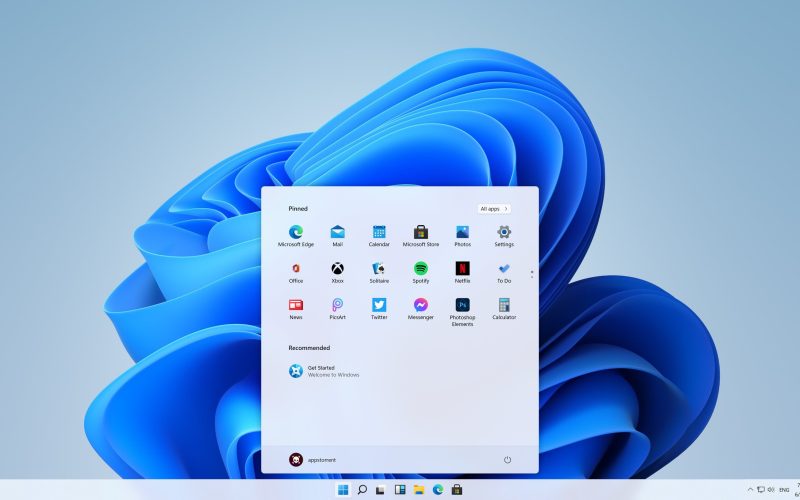
Task: Click the network icon in system tray
Action: [761, 490]
